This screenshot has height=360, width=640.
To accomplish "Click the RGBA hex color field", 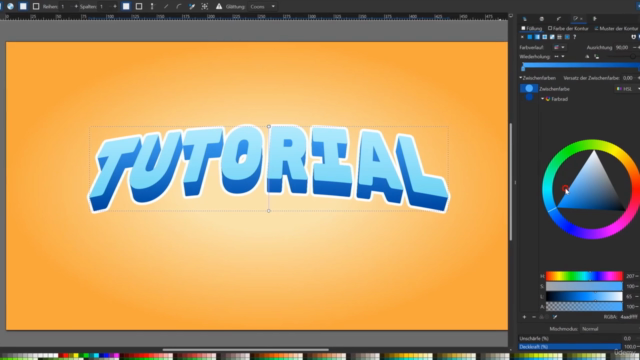I will point(629,317).
